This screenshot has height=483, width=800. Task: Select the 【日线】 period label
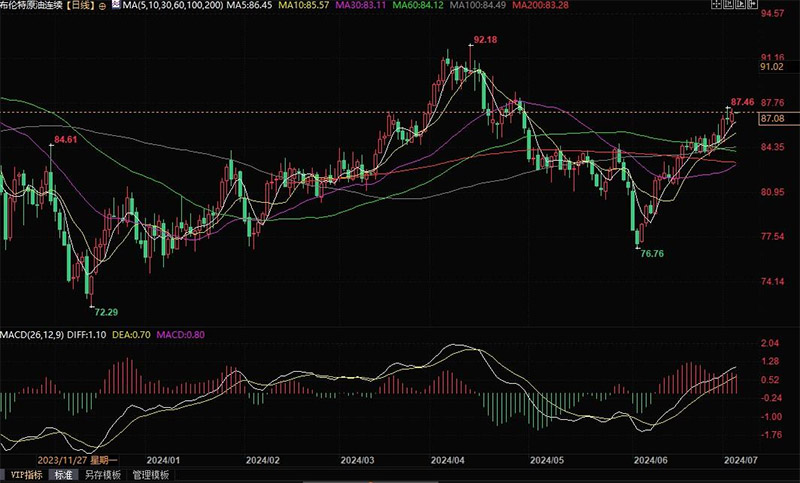tap(80, 6)
